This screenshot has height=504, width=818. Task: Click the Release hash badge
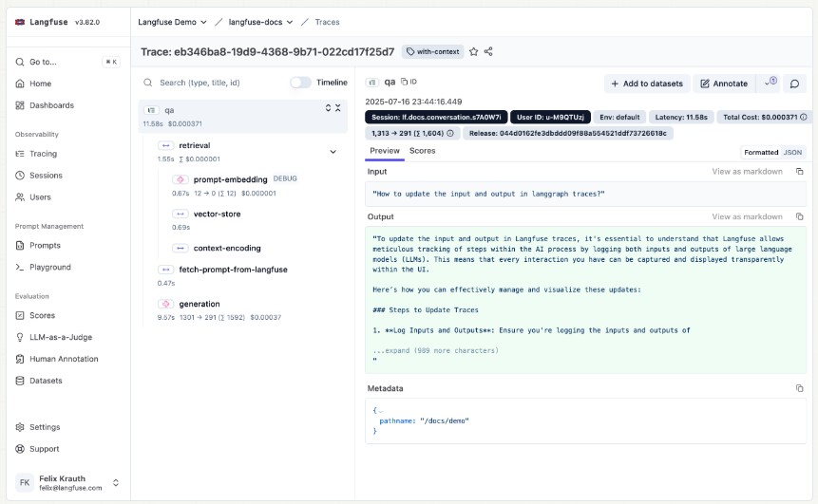tap(567, 134)
